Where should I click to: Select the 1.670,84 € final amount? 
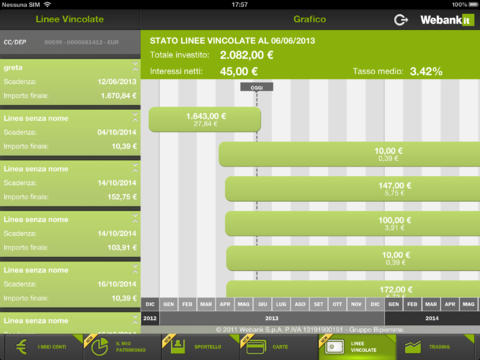[118, 96]
